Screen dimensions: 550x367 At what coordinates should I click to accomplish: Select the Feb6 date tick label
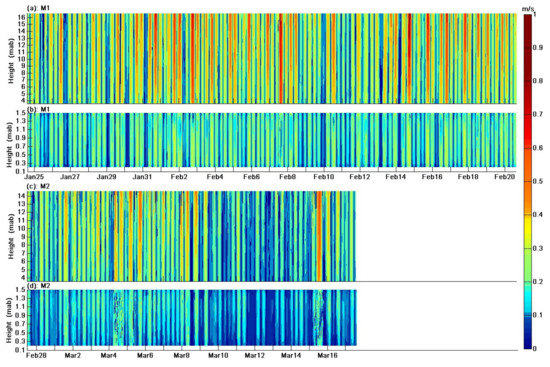(251, 177)
